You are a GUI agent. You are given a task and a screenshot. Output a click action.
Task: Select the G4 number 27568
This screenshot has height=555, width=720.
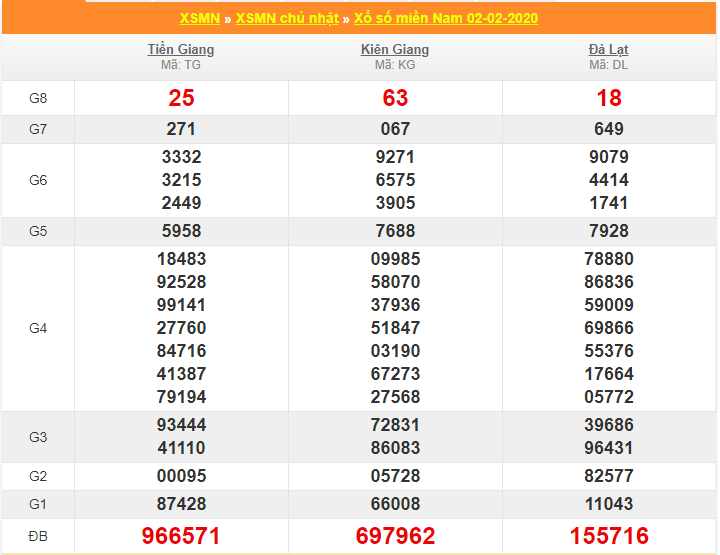click(395, 397)
